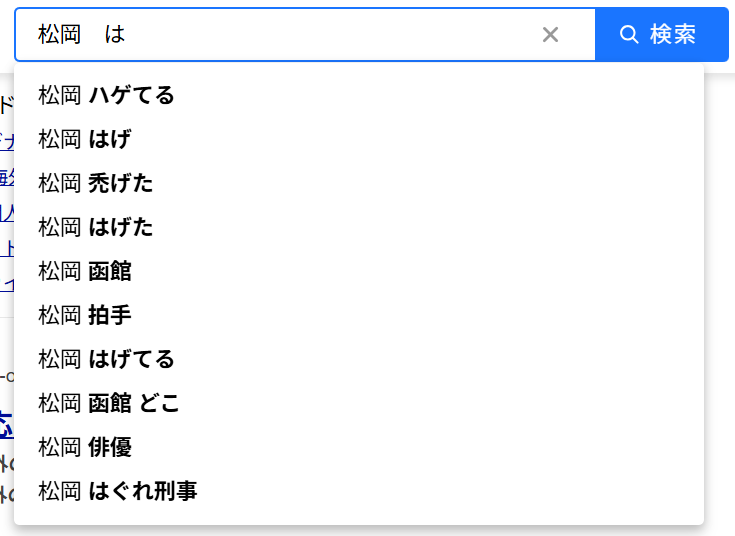This screenshot has height=536, width=735.
Task: Select suggestion 松岡 はげてる
Action: tap(359, 359)
